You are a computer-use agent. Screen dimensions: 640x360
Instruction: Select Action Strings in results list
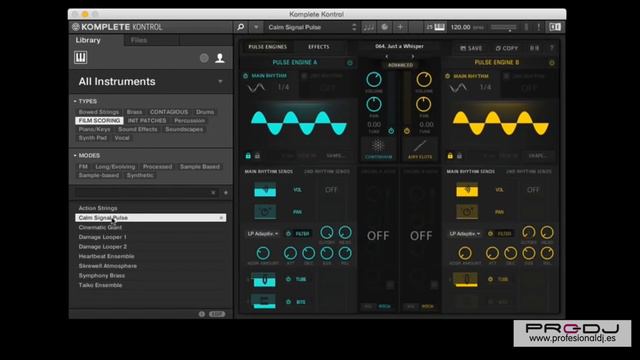pyautogui.click(x=151, y=208)
